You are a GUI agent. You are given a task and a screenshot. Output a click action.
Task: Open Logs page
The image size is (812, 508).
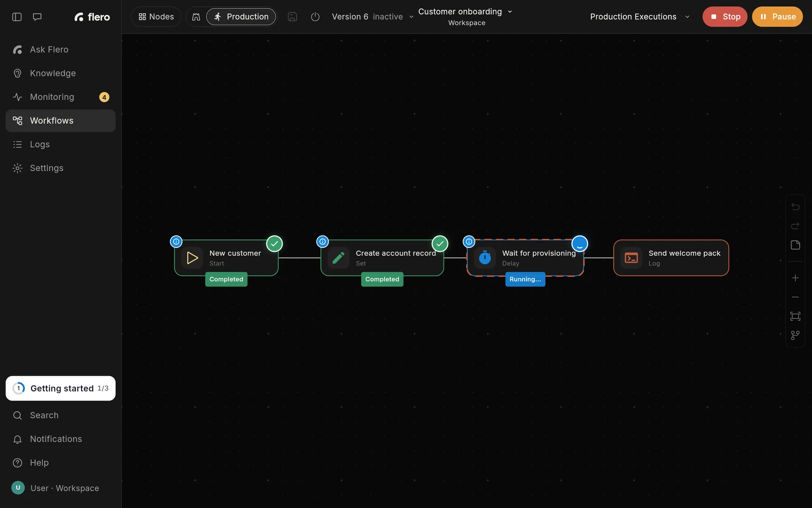pos(60,144)
